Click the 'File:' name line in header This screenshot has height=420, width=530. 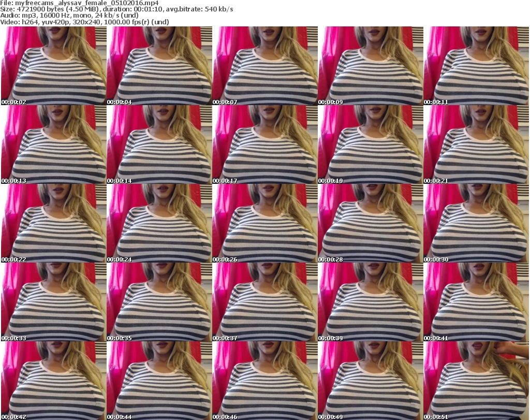pos(79,3)
